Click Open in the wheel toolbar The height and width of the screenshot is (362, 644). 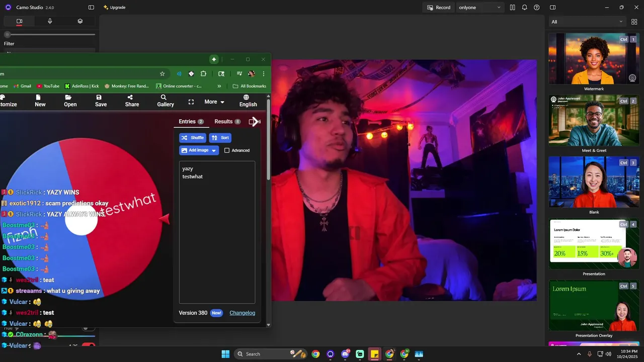[x=70, y=101]
